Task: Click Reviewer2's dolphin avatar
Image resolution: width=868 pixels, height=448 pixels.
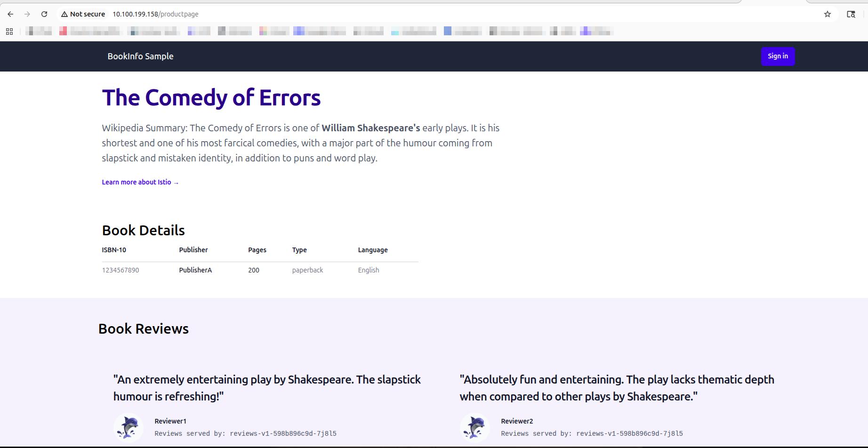Action: click(474, 427)
